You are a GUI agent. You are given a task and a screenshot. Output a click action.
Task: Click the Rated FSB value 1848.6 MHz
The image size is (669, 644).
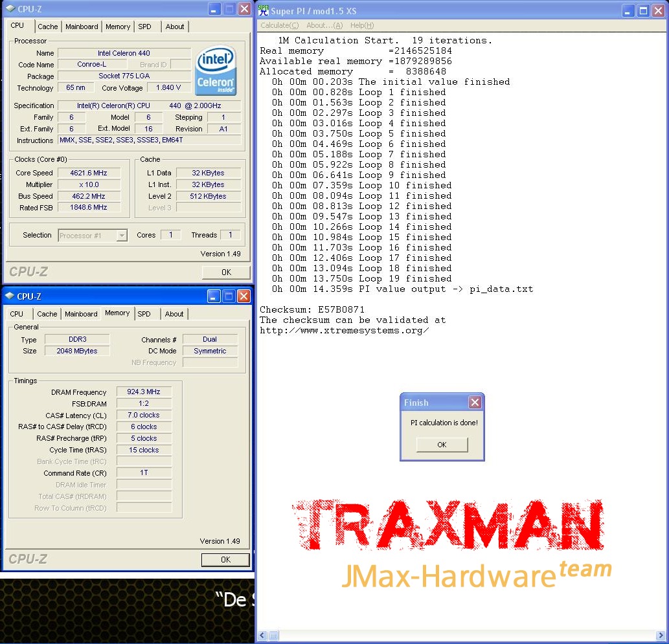click(x=89, y=207)
